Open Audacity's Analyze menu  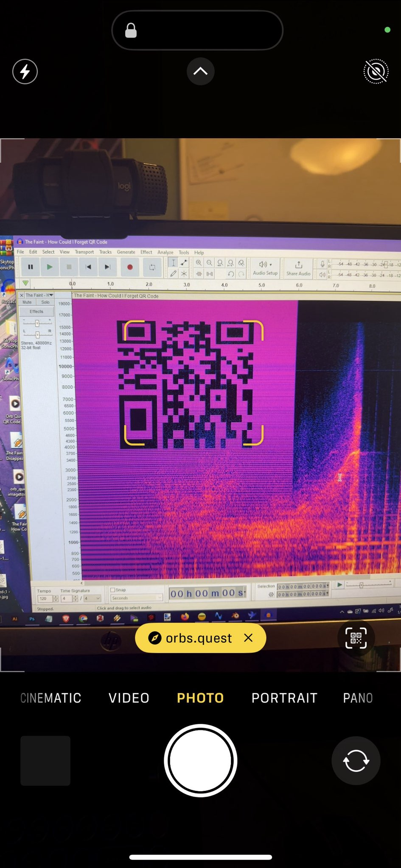click(x=165, y=252)
